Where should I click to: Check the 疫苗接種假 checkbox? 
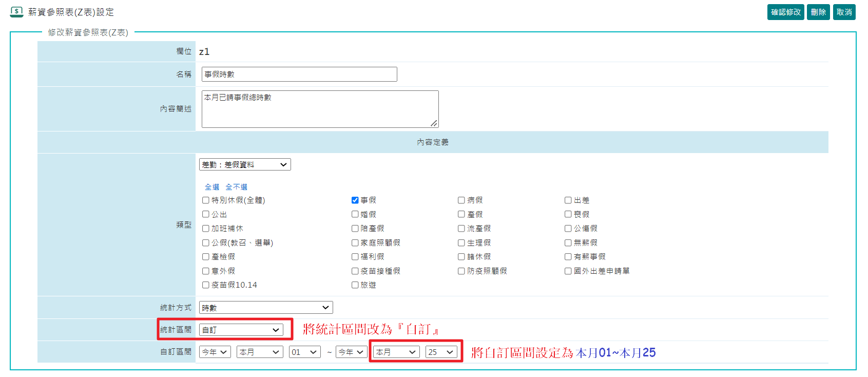click(x=355, y=271)
